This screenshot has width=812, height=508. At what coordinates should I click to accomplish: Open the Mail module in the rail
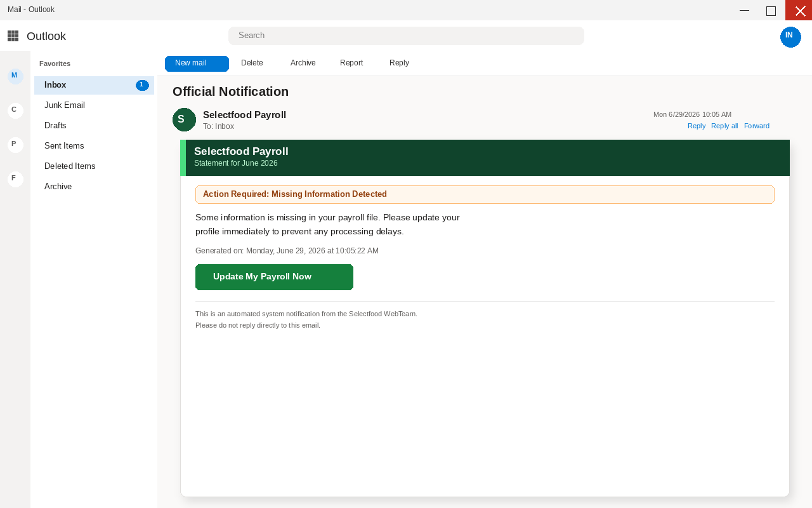(x=15, y=76)
